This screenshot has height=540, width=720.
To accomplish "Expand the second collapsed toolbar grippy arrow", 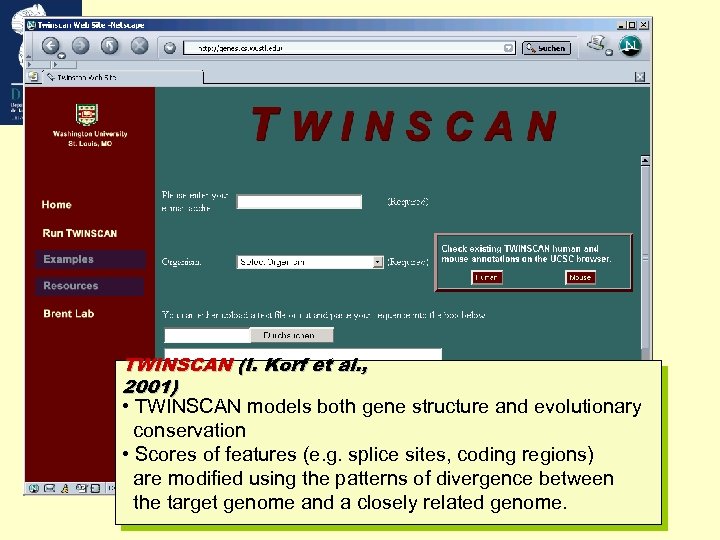I will tap(55, 64).
